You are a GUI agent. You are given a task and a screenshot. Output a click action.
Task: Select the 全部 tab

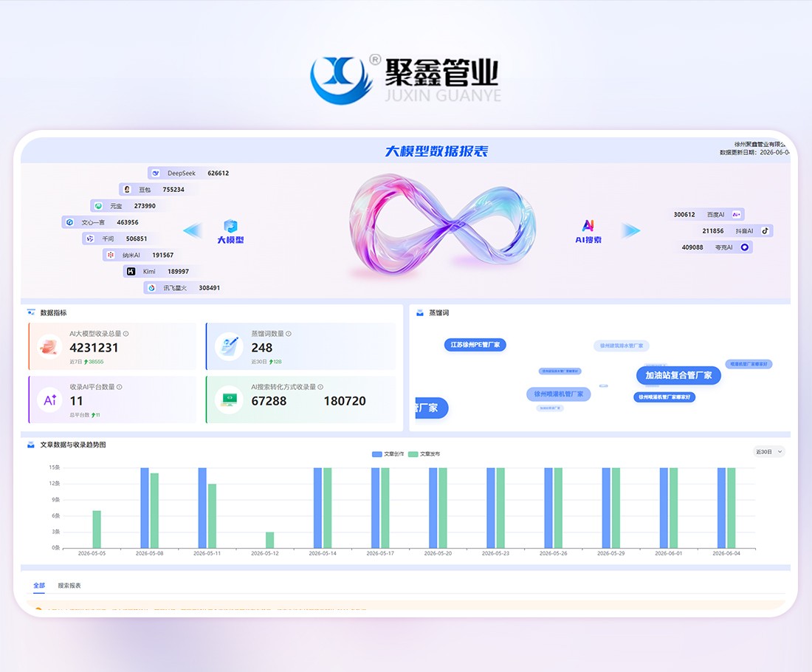coord(39,586)
